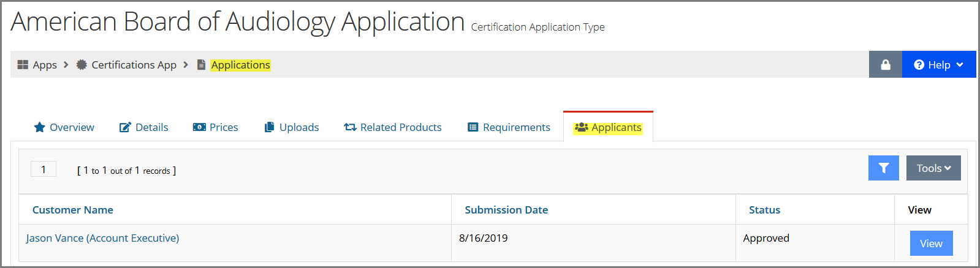Click the Overview star icon
Screen dimensions: 980x268
[40, 127]
